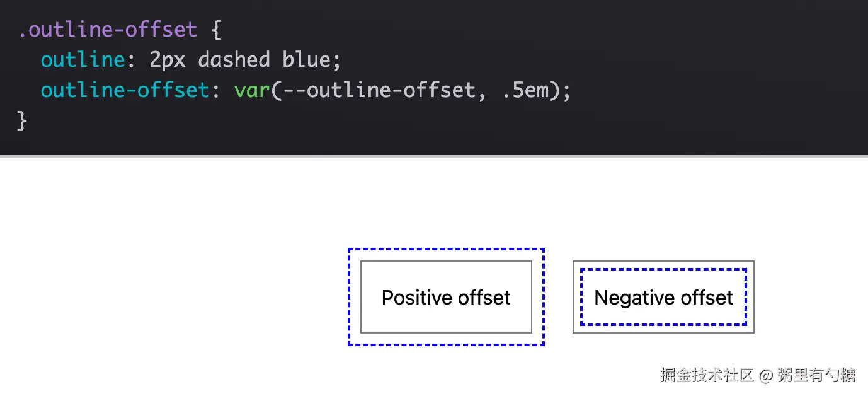Click the semicolon after the var() expression
The image size is (868, 396).
click(566, 90)
